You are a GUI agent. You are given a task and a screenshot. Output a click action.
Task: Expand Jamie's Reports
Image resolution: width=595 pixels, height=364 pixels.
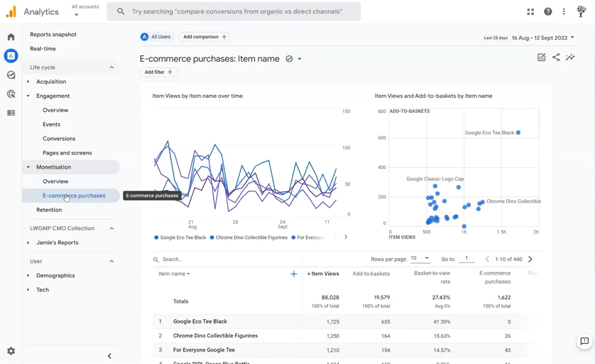pyautogui.click(x=28, y=242)
